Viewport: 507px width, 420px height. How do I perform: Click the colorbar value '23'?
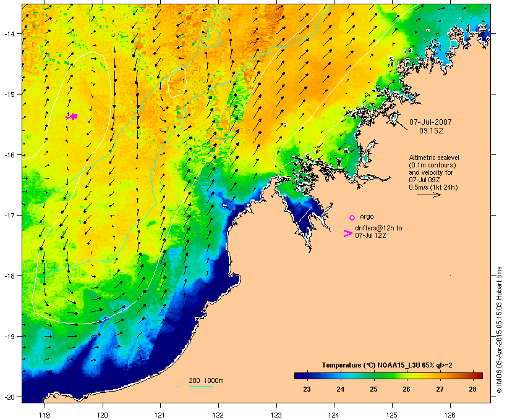click(307, 389)
